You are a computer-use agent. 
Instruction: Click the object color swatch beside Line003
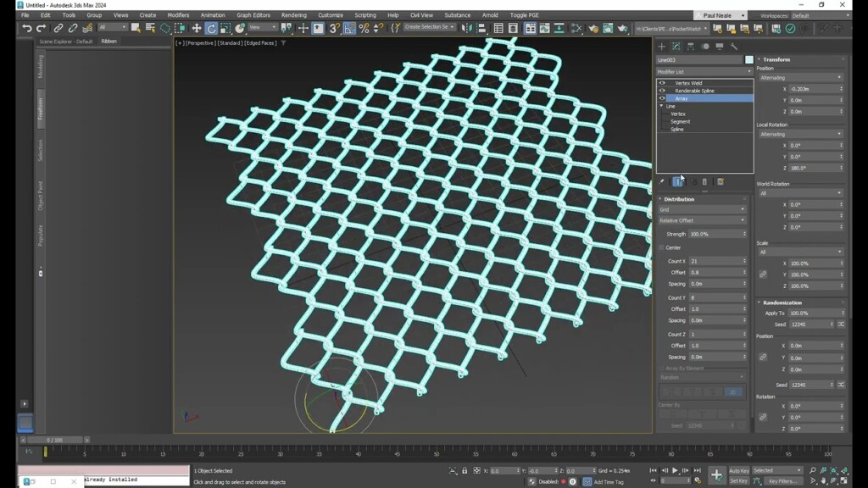click(x=750, y=60)
